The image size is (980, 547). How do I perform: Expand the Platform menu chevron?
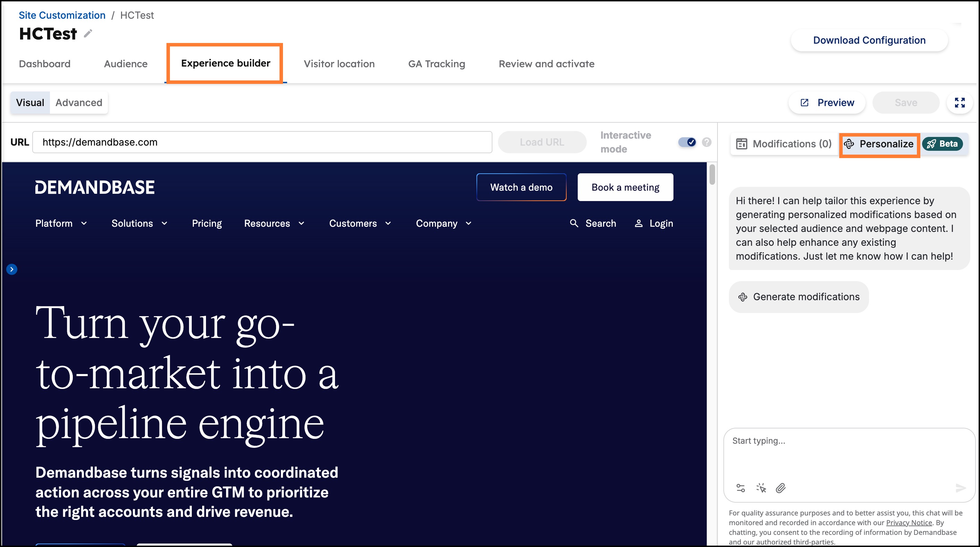pos(84,223)
